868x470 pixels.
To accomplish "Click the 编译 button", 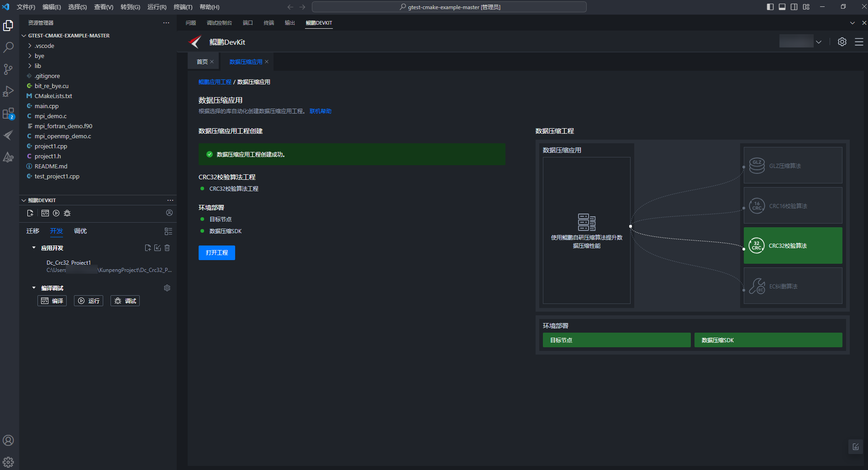I will pos(52,301).
